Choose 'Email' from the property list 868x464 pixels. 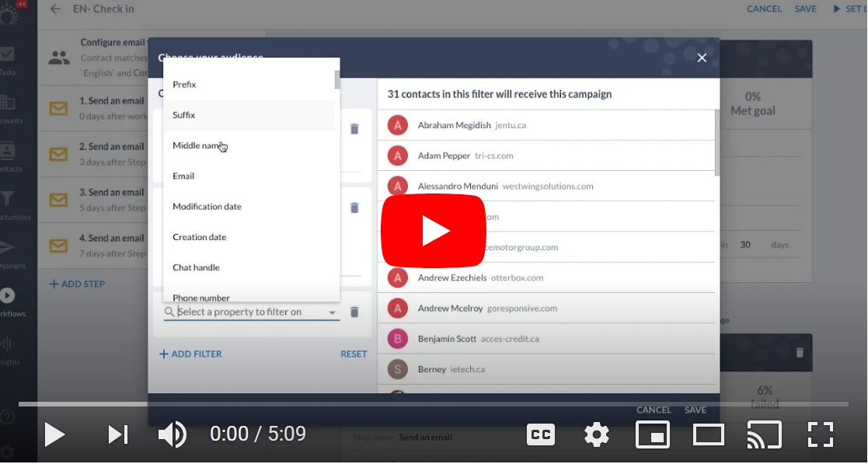(x=183, y=176)
